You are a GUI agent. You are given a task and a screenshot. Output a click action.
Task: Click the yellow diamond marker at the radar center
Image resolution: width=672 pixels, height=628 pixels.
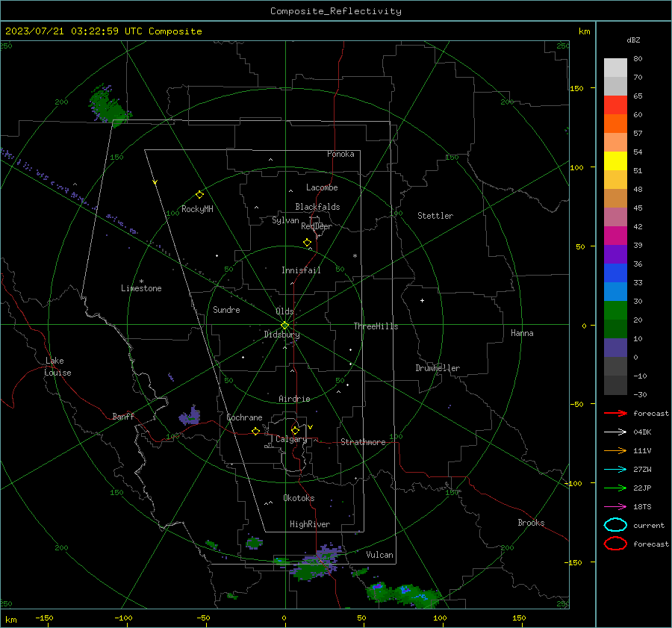284,326
